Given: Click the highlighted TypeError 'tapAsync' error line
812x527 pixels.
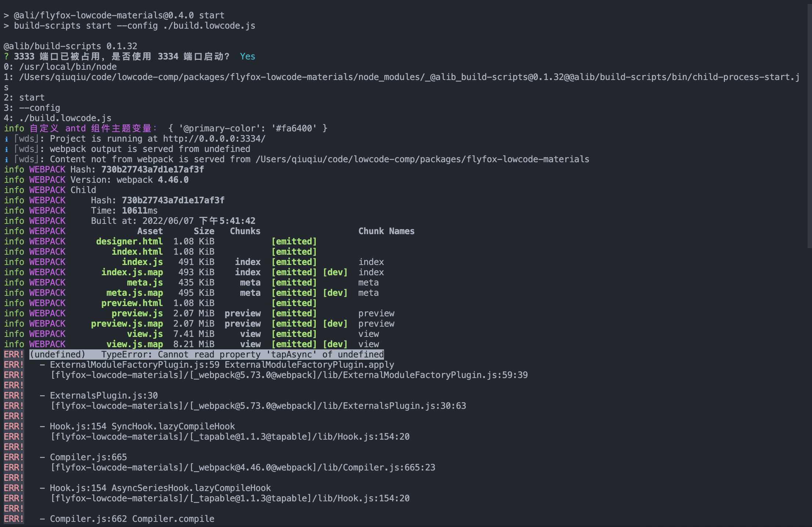Looking at the screenshot, I should coord(206,355).
